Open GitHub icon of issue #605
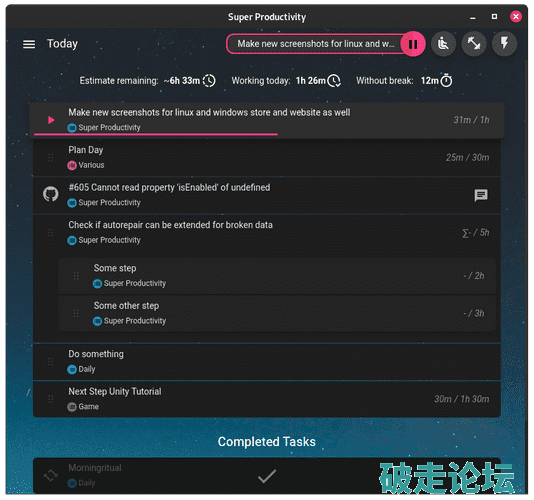 (51, 194)
